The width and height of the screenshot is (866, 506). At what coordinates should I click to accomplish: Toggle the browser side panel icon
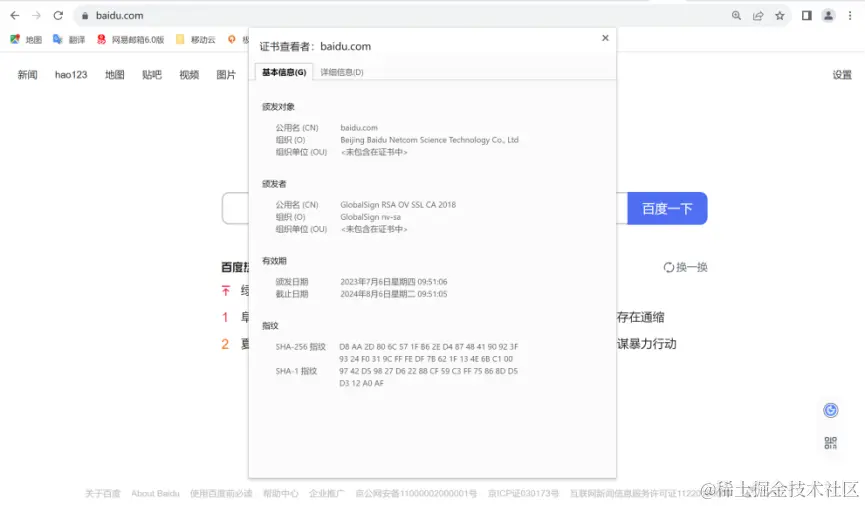(806, 15)
